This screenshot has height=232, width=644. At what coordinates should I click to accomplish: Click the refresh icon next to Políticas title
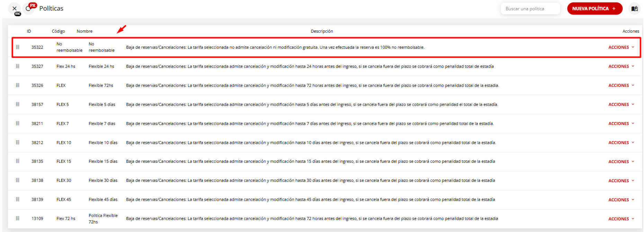[28, 9]
